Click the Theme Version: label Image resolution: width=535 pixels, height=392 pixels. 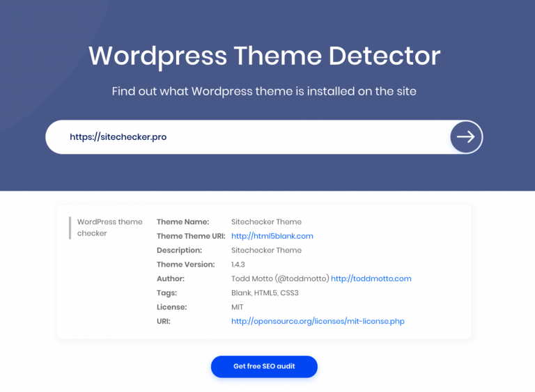click(x=185, y=265)
